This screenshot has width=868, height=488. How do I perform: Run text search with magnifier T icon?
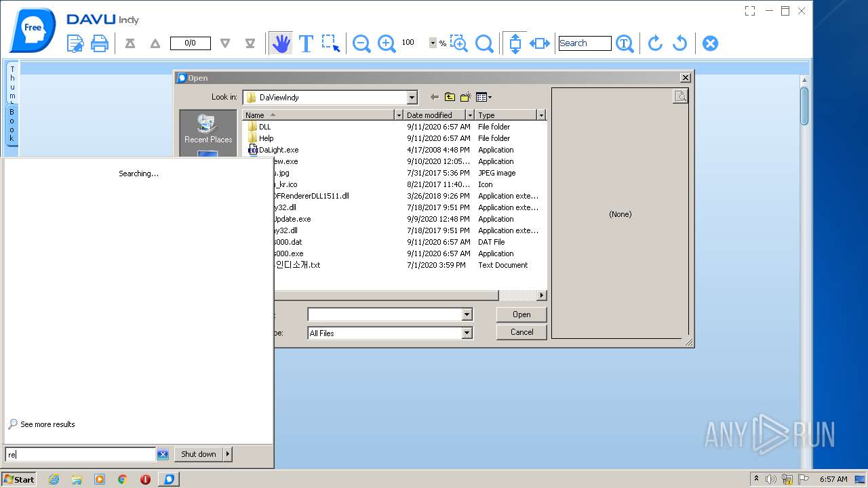pos(625,43)
